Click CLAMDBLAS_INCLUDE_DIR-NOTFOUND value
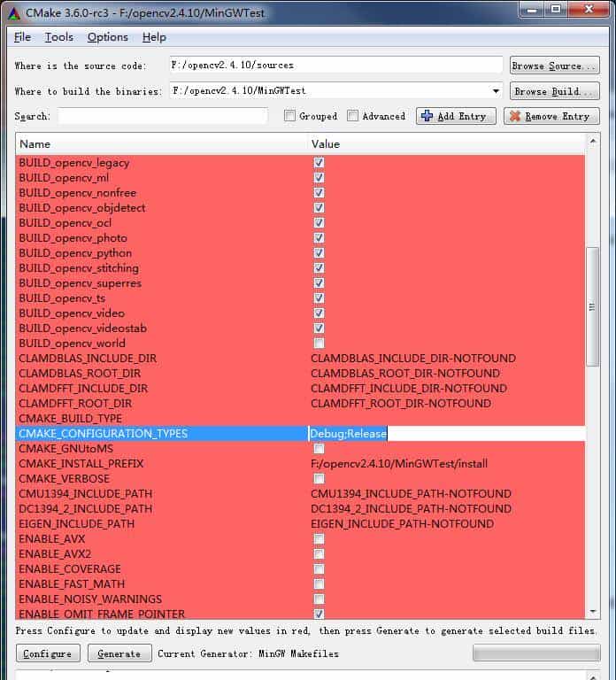The image size is (616, 680). 413,359
